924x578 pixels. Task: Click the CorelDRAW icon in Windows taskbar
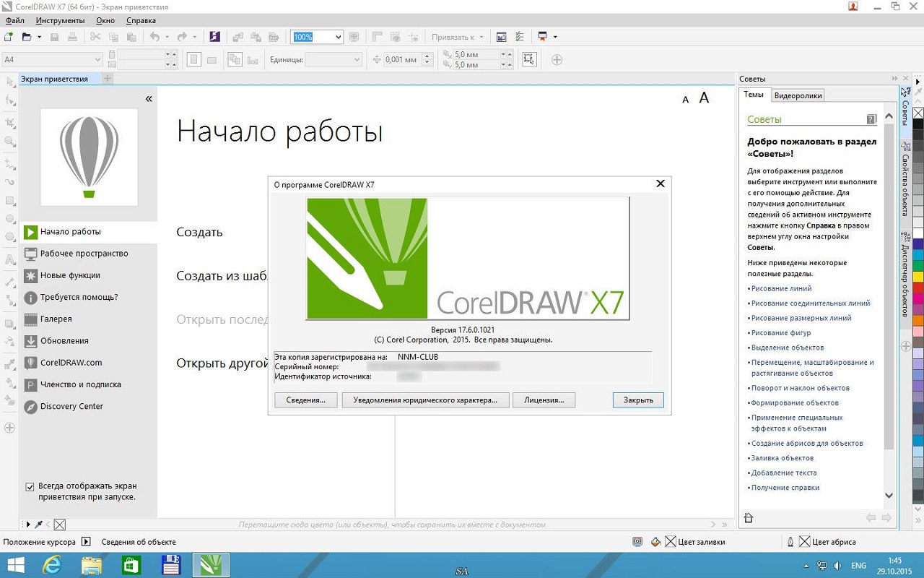click(211, 565)
